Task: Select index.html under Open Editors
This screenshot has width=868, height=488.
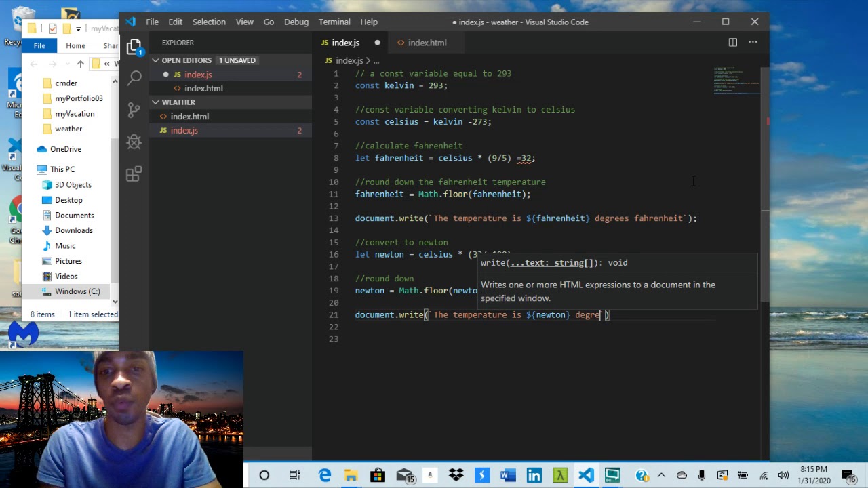Action: 231,89
